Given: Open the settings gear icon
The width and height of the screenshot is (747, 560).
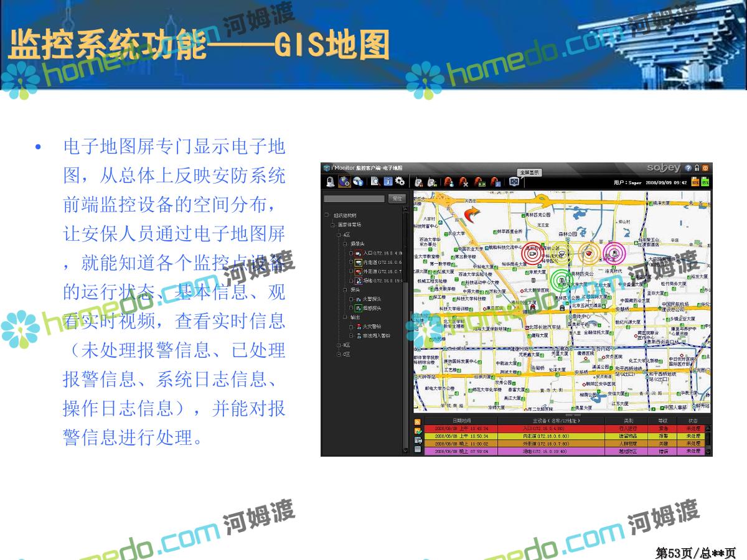Looking at the screenshot, I should click(400, 182).
